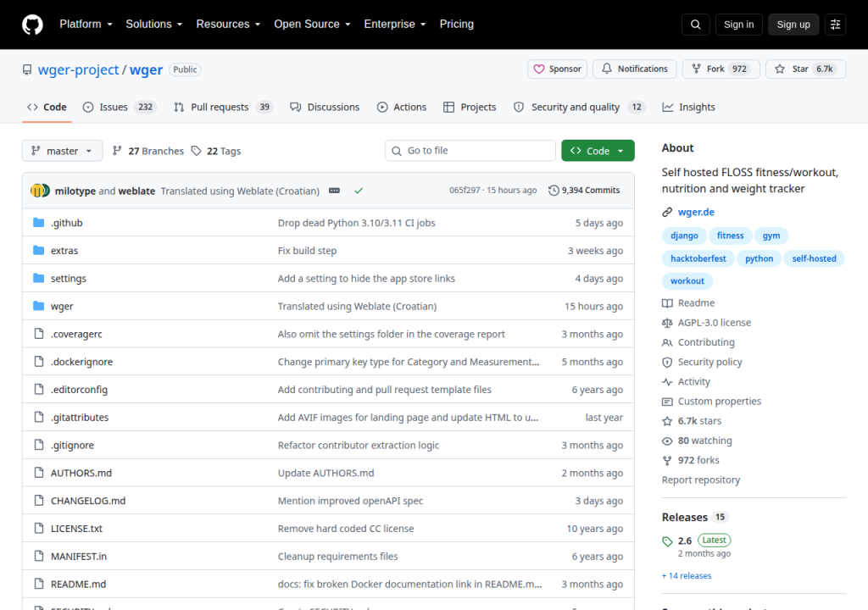
Task: Click the file icon beside LICENSE.txt
Action: coord(39,528)
